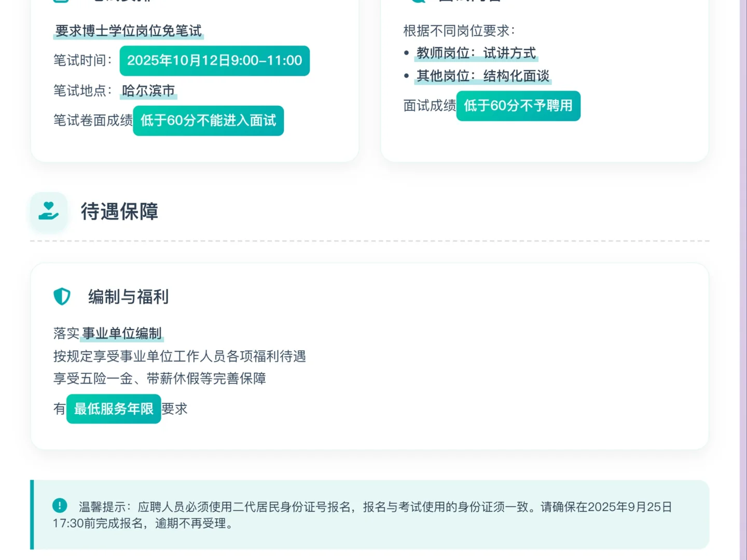Click the 待遇保障 section heading
This screenshot has width=747, height=560.
tap(119, 212)
